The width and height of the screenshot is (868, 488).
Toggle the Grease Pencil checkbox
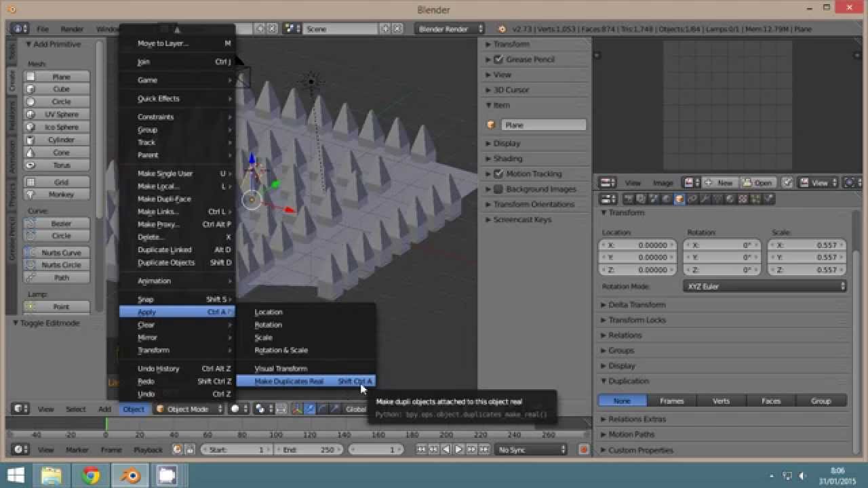(498, 60)
